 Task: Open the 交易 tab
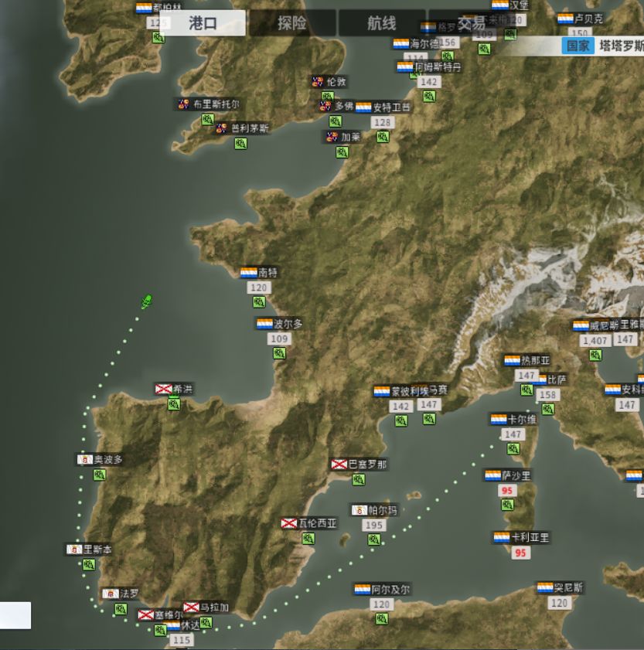pos(472,23)
